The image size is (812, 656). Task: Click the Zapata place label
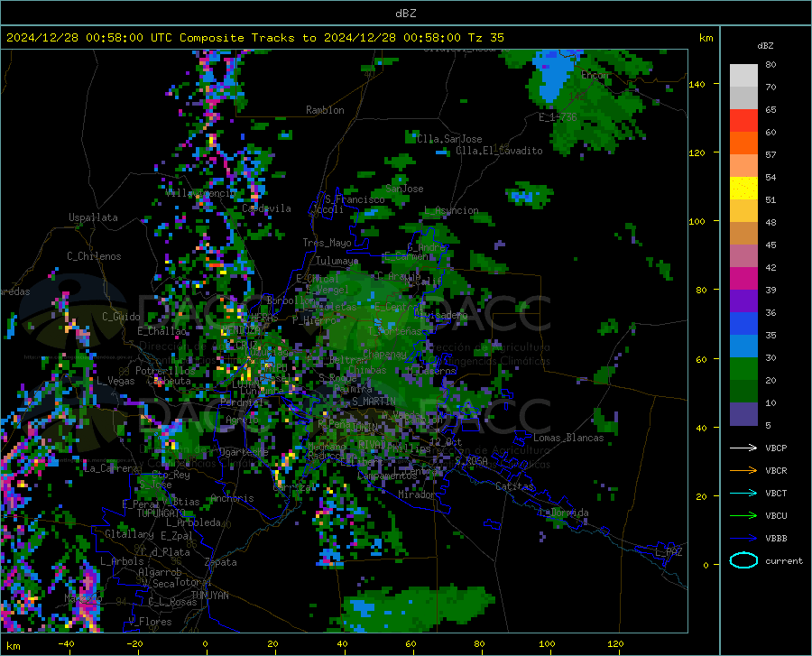[x=221, y=562]
